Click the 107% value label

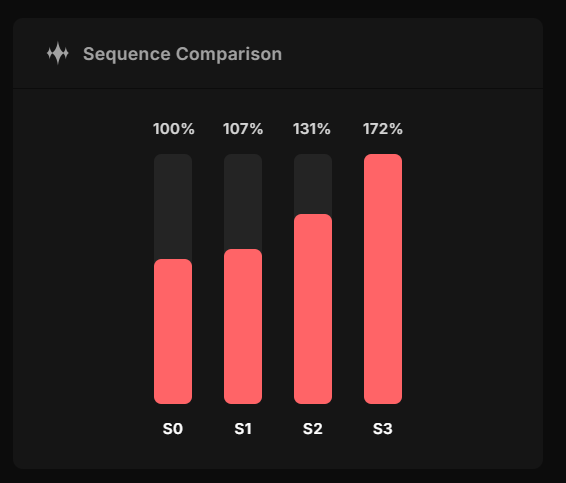coord(243,129)
